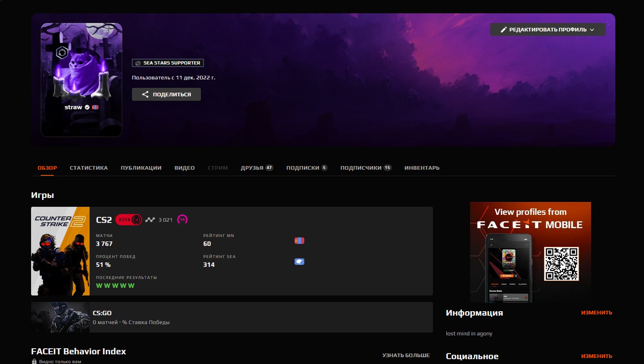The height and width of the screenshot is (364, 644).
Task: Click the lock icon under FACEIT Behavior Index
Action: [x=34, y=362]
